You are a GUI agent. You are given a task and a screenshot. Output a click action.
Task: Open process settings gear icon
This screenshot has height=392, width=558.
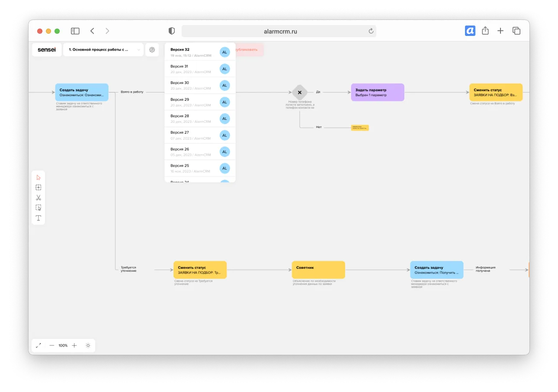pyautogui.click(x=152, y=50)
